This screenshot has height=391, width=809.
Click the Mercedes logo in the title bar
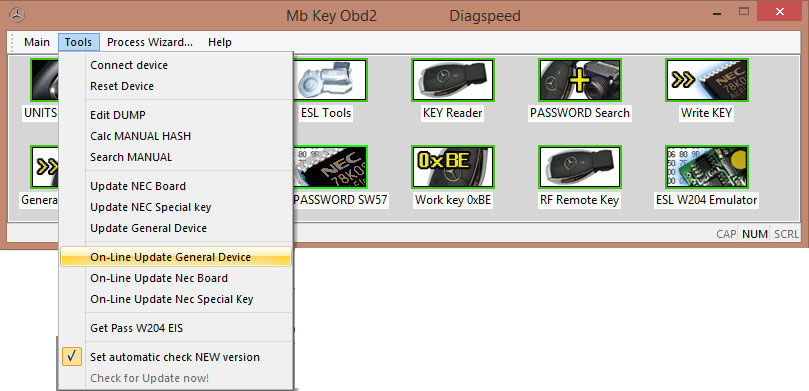tap(17, 15)
